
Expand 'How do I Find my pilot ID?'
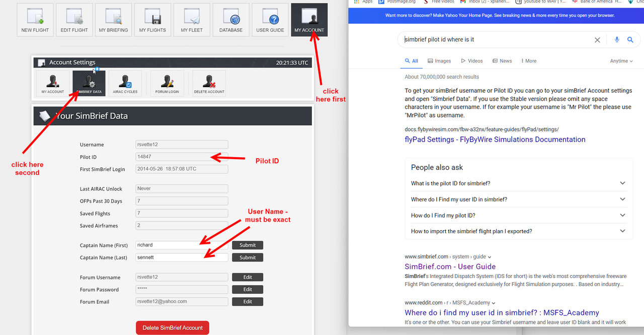click(x=519, y=215)
